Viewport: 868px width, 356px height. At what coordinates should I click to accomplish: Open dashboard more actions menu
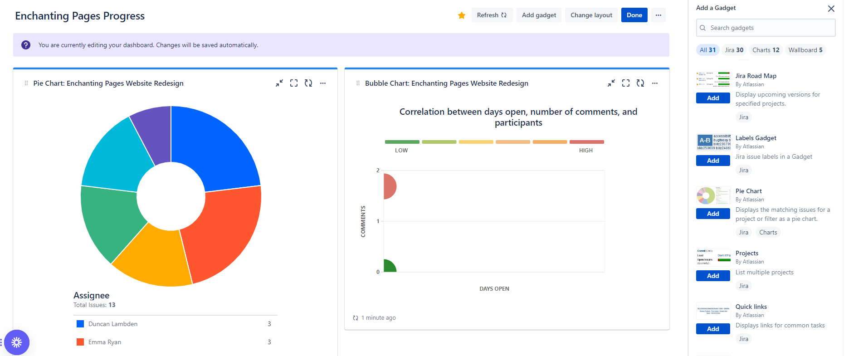point(658,15)
